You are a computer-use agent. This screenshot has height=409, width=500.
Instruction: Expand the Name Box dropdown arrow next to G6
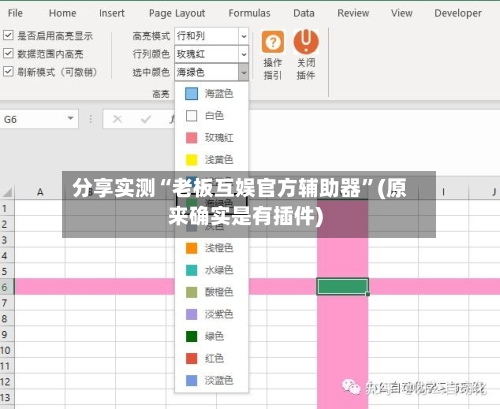[x=70, y=118]
